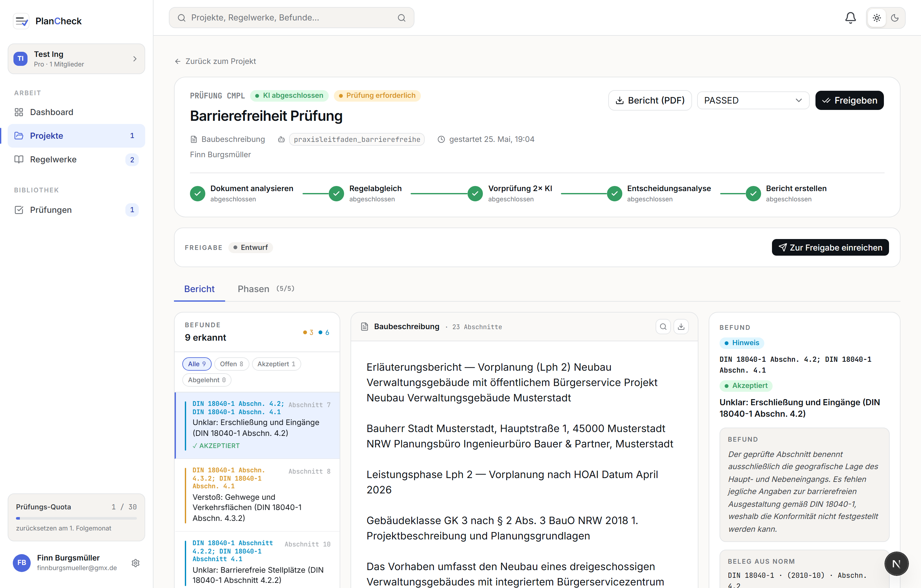921x588 pixels.
Task: Click the Baubeschreibung document icon in viewer header
Action: [364, 327]
